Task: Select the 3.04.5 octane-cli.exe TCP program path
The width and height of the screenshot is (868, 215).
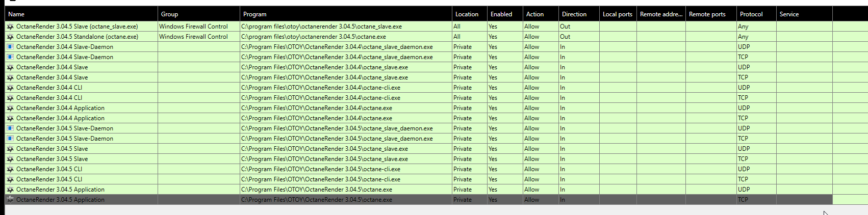Action: [321, 179]
